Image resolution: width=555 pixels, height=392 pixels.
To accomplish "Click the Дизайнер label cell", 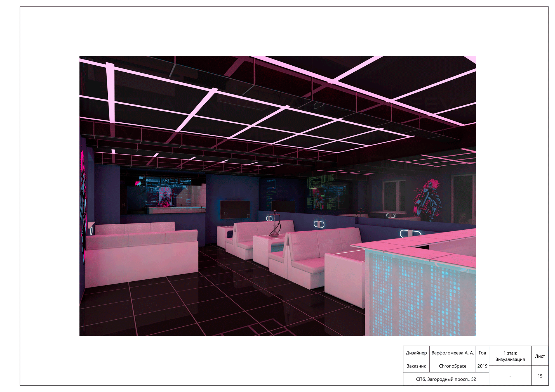I will tap(416, 353).
